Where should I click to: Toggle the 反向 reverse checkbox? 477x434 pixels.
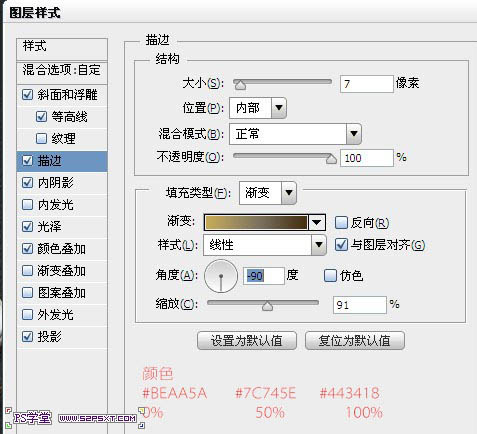pyautogui.click(x=341, y=222)
